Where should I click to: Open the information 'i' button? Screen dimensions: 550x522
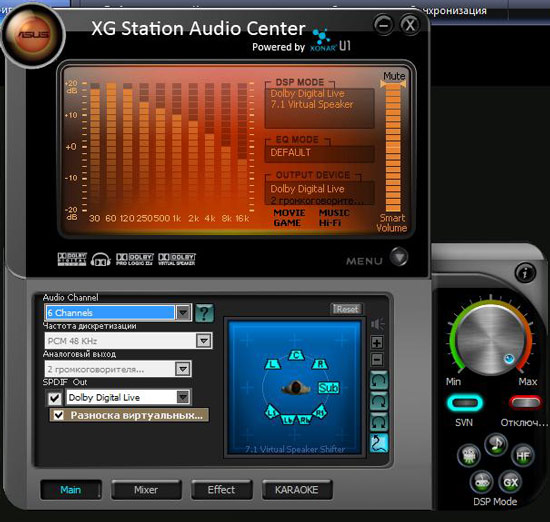pos(525,273)
